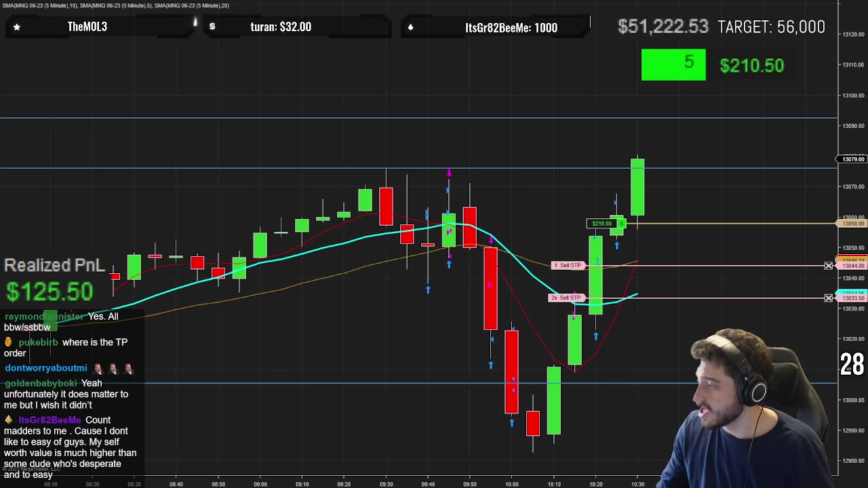Click chat username raymondlannister
The height and width of the screenshot is (488, 868).
pos(44,317)
